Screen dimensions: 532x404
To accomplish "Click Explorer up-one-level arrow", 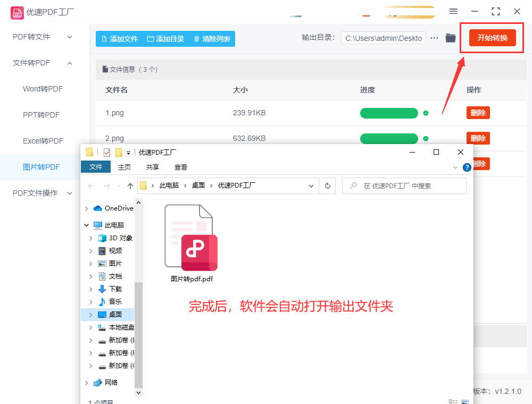I will (130, 186).
